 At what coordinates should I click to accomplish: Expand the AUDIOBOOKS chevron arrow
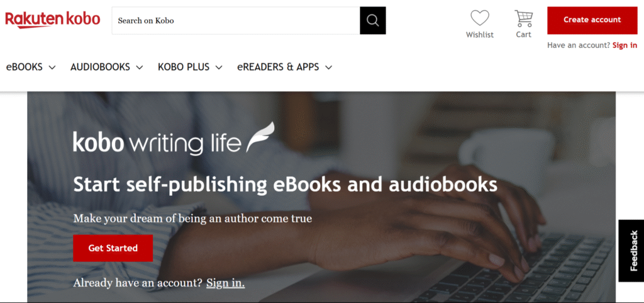click(x=140, y=67)
